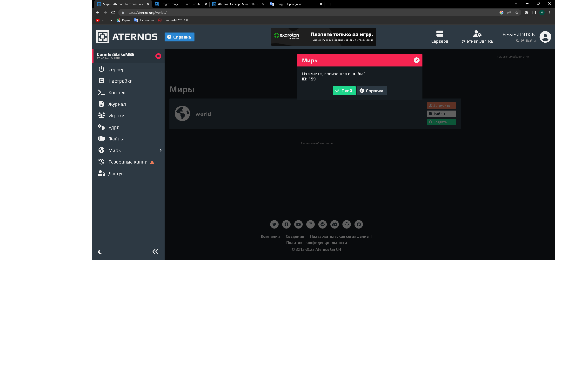Switch to Google Переводчик tab
The width and height of the screenshot is (588, 381).
point(296,4)
